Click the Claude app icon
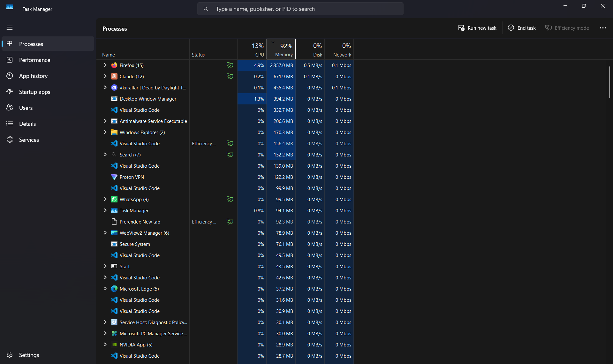 [x=114, y=76]
